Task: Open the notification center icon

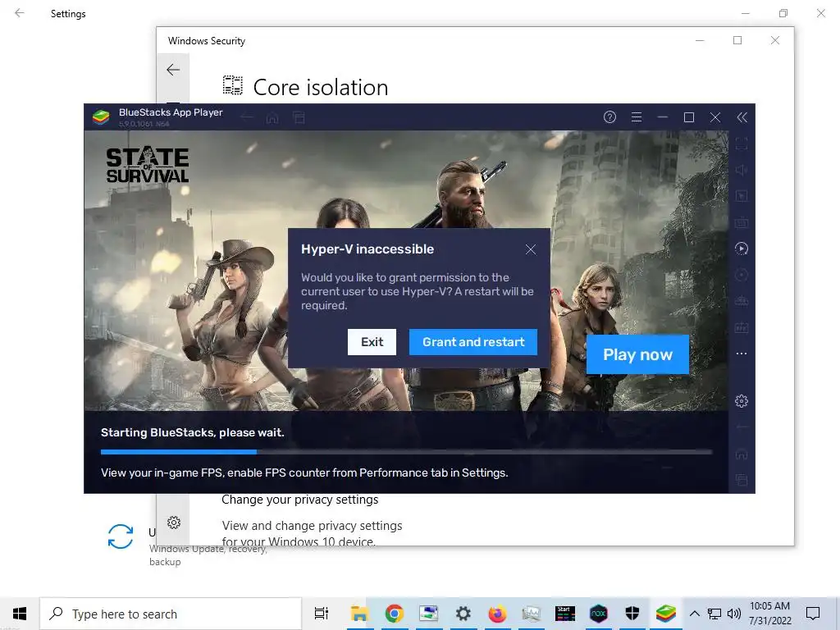Action: (x=813, y=614)
